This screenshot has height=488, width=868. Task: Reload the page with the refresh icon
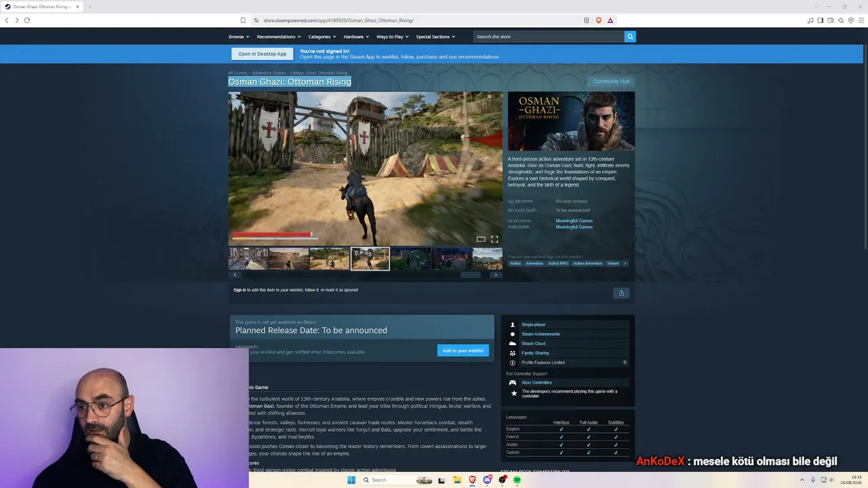(x=27, y=20)
